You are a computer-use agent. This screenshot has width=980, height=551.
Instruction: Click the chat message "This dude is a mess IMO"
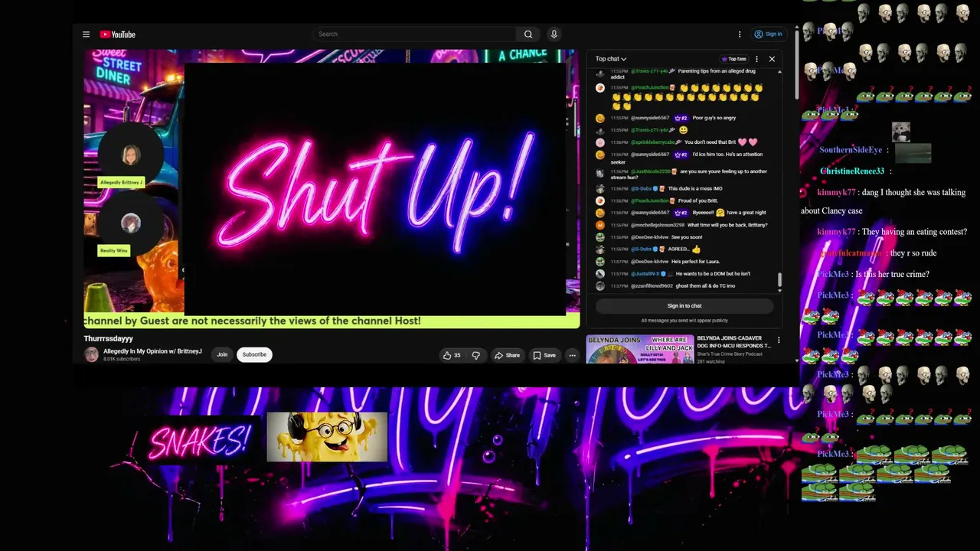point(695,188)
